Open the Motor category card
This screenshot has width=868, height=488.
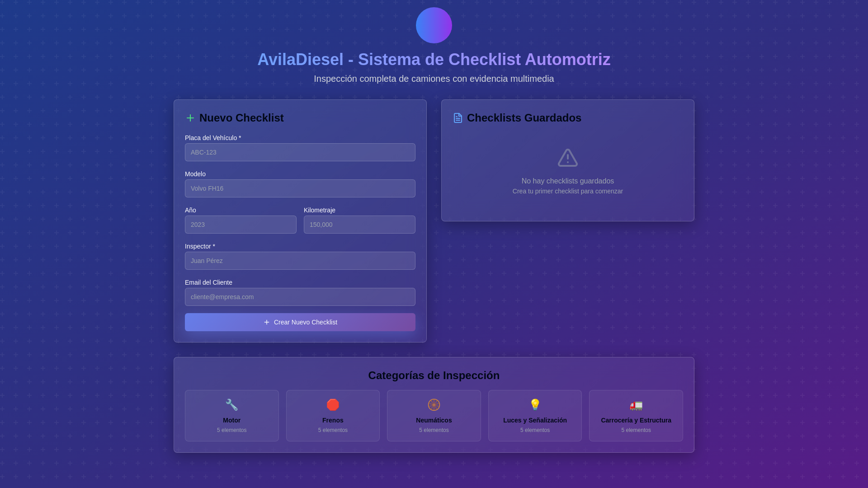click(232, 416)
